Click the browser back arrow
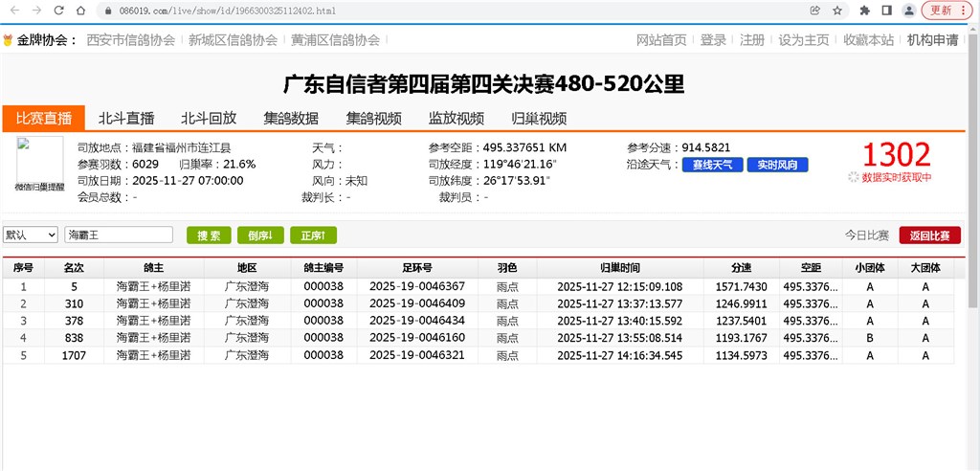Viewport: 980px width, 471px height. tap(13, 10)
